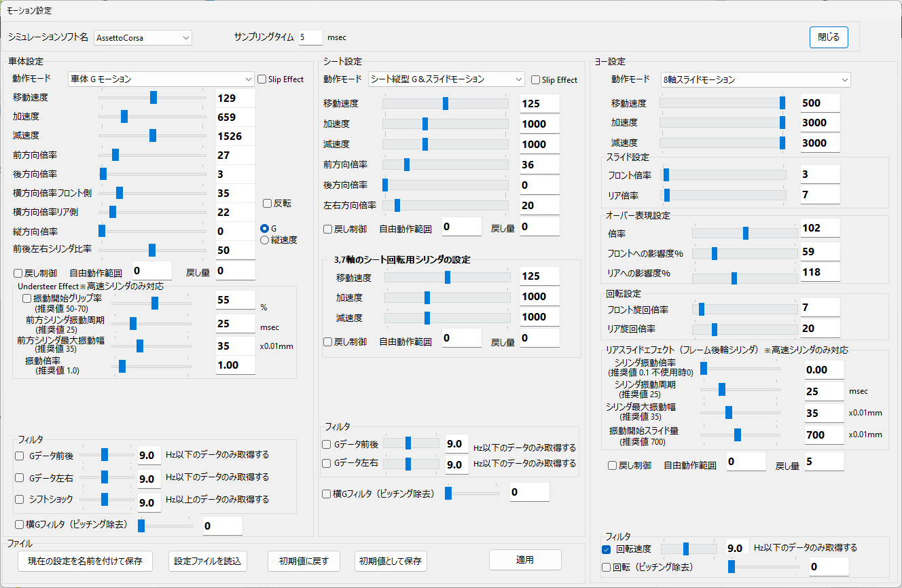Enable 振動開始グリップ率 checkbox under Understeer Effect
Viewport: 902px width, 588px height.
pyautogui.click(x=27, y=298)
